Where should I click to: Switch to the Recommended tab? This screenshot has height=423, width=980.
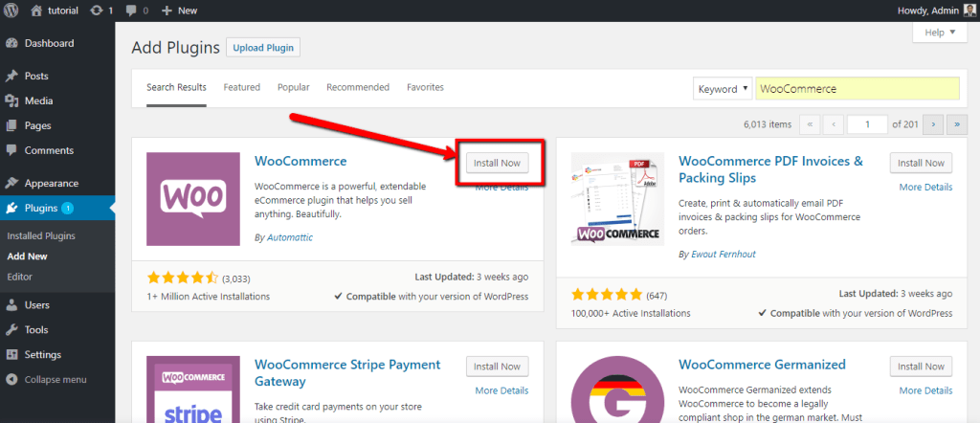358,87
